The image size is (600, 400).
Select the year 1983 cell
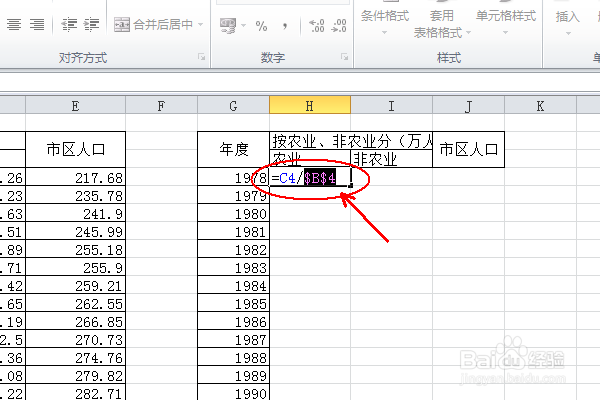233,268
